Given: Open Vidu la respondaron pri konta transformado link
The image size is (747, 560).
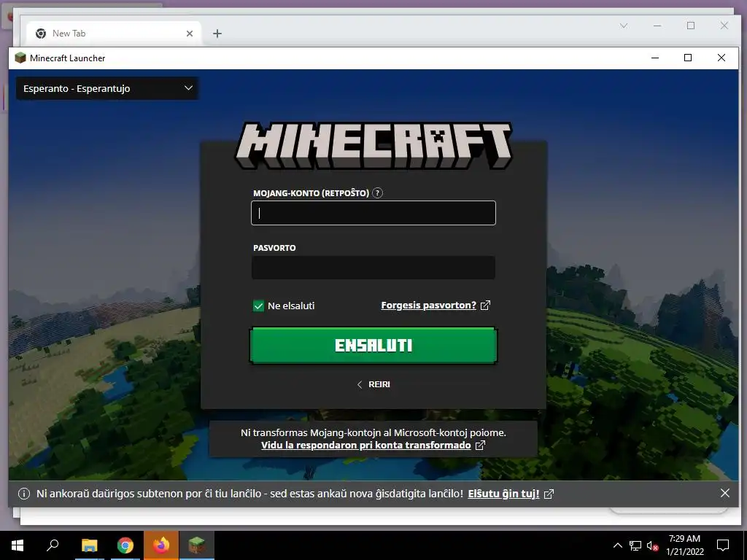Looking at the screenshot, I should (x=366, y=446).
